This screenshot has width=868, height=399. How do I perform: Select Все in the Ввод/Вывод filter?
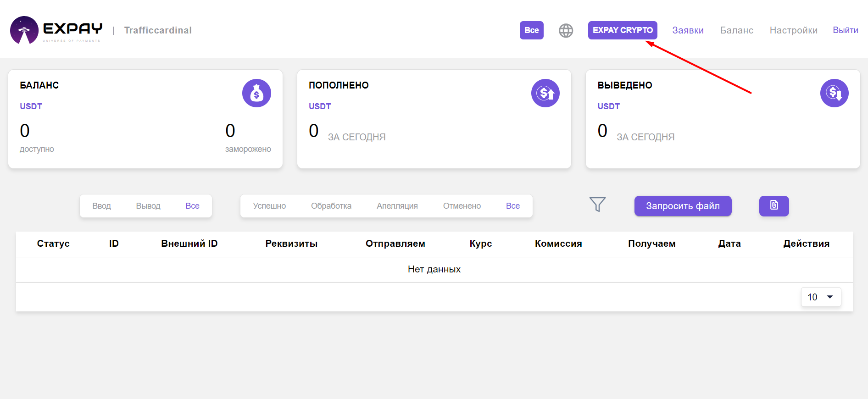pyautogui.click(x=192, y=206)
